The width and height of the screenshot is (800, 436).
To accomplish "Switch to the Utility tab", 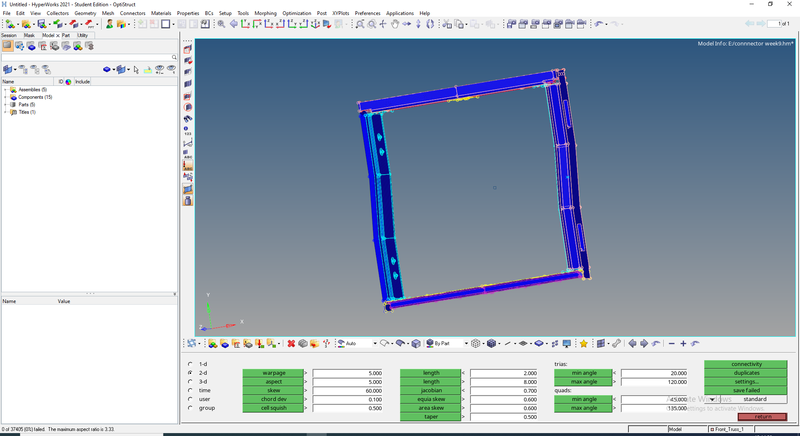I will pyautogui.click(x=82, y=35).
